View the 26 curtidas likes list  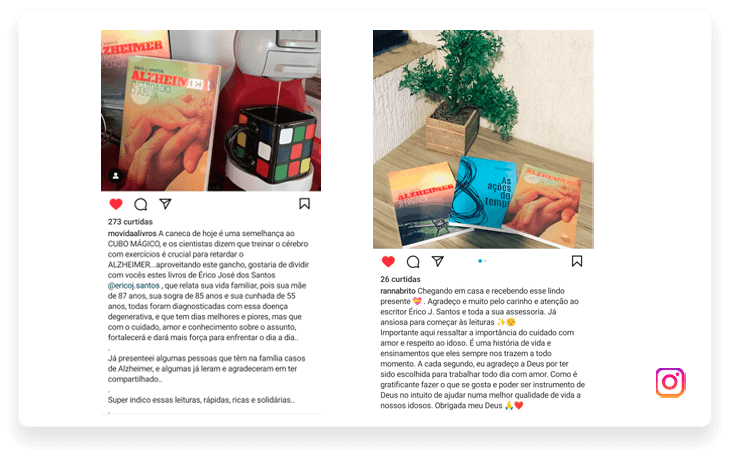400,279
